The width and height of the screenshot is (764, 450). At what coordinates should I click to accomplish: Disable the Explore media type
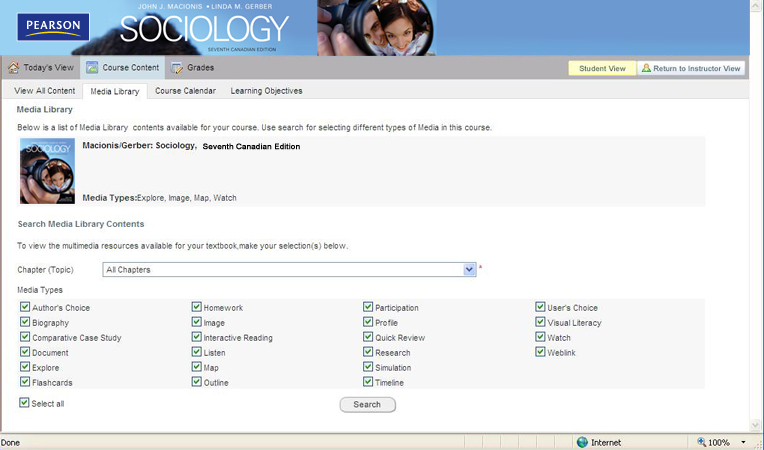25,367
